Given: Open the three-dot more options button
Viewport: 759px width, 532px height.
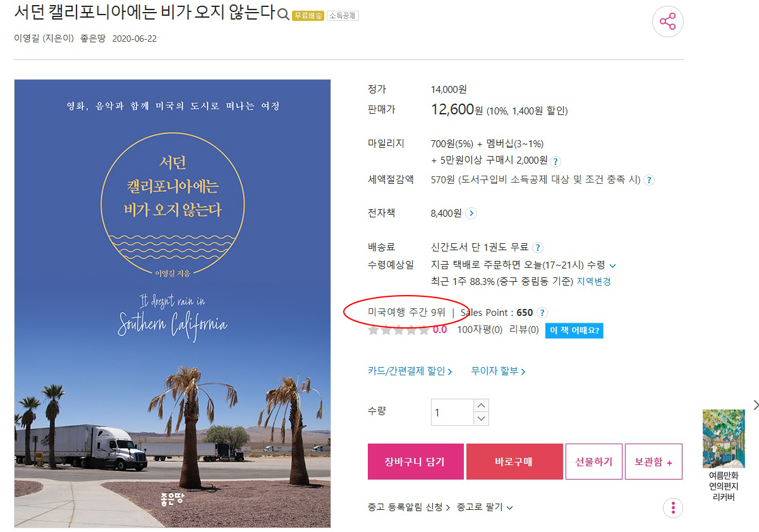Looking at the screenshot, I should click(x=673, y=507).
